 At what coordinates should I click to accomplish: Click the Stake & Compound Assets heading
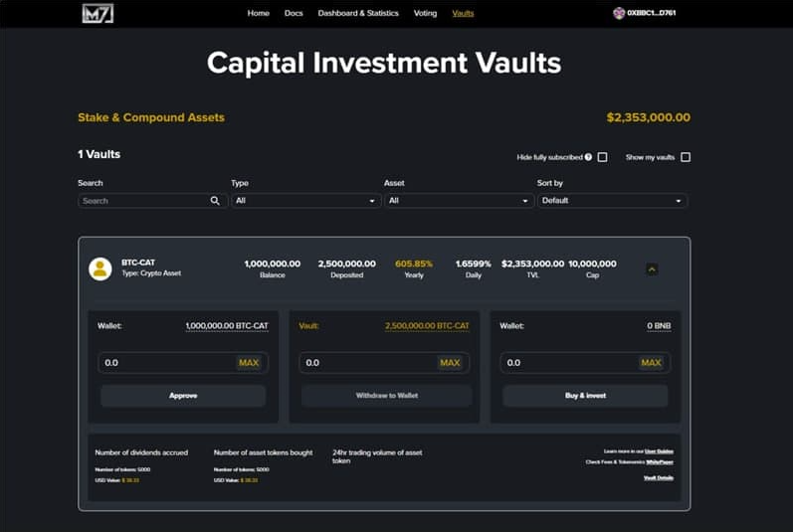[150, 117]
